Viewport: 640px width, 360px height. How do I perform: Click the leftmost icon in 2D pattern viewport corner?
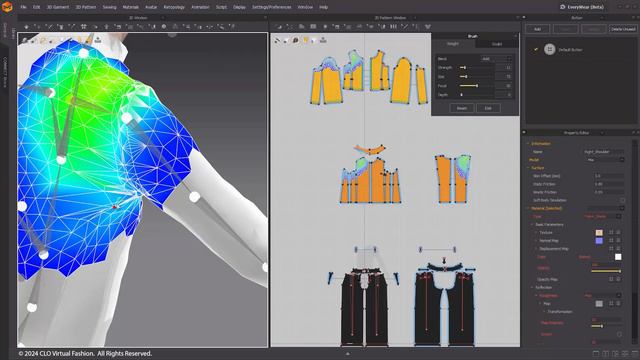(278, 40)
